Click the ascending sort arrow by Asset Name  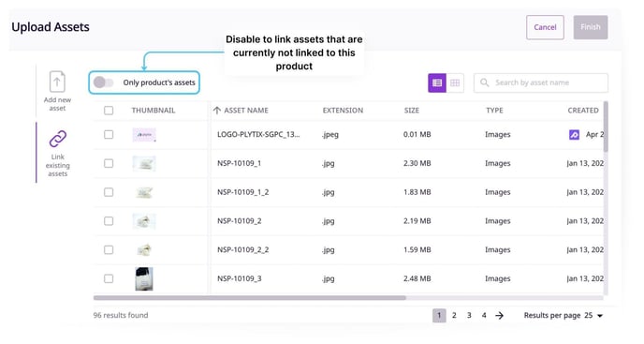217,111
